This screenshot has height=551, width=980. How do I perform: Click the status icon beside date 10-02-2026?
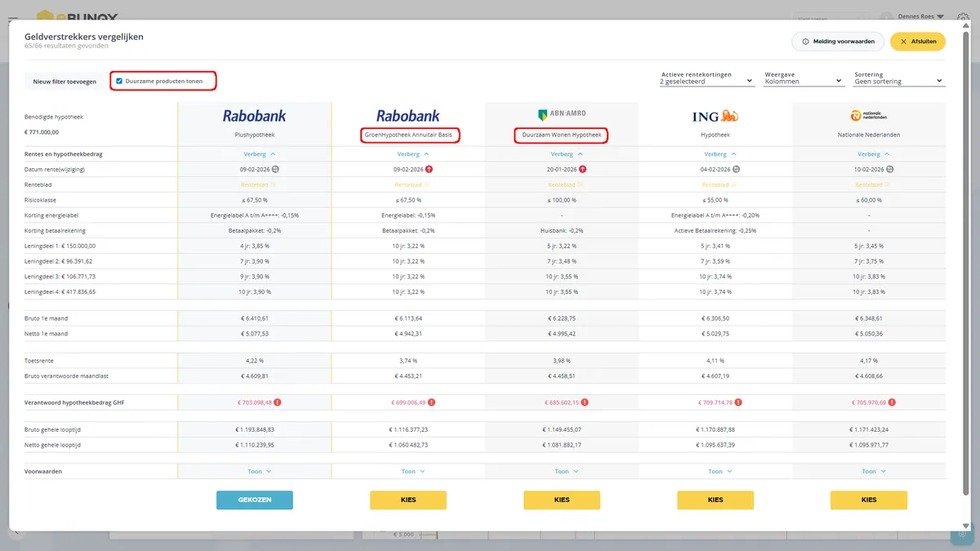889,169
